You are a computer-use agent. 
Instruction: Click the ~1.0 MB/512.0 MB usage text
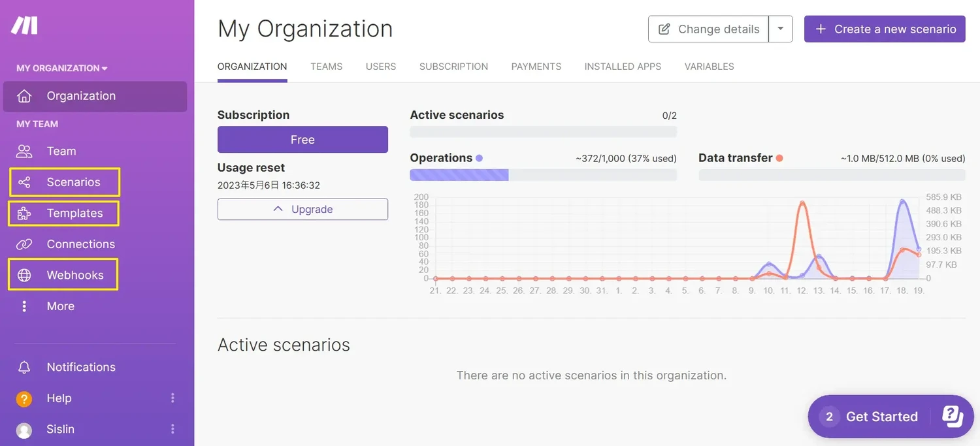[x=903, y=159]
